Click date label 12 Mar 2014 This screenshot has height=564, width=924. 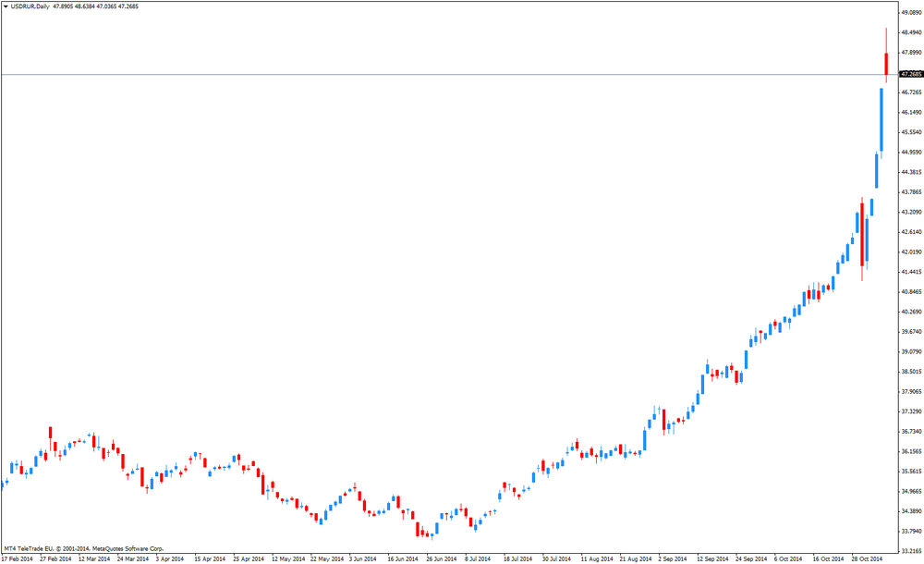(94, 558)
